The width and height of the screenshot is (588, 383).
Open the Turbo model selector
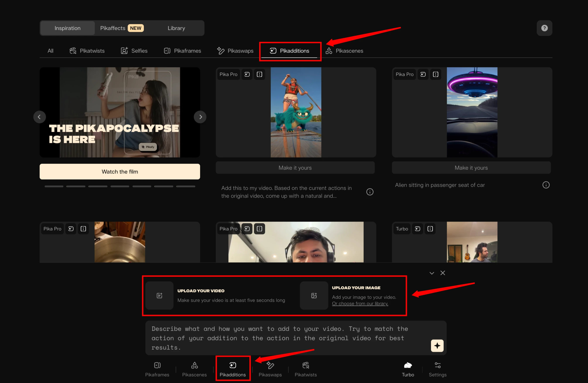(x=408, y=369)
